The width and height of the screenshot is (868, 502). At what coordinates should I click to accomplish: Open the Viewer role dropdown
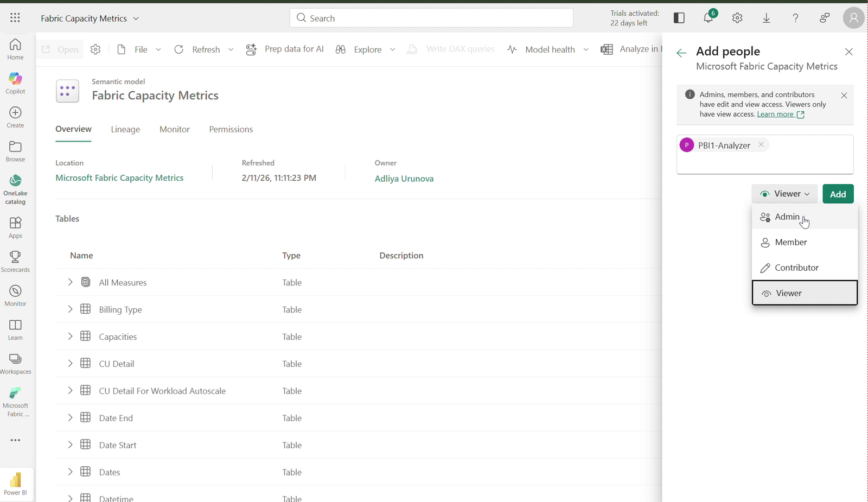click(784, 194)
